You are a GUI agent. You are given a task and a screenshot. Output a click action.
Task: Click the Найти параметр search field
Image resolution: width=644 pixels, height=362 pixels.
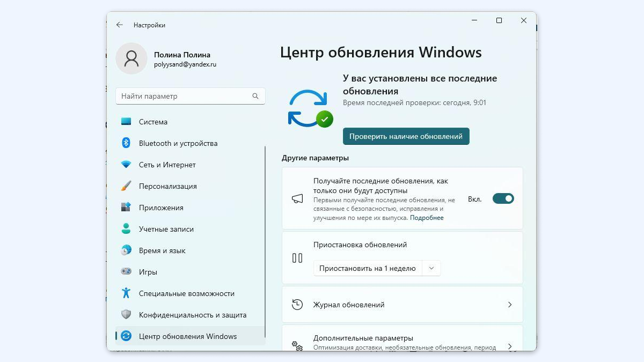pos(191,96)
